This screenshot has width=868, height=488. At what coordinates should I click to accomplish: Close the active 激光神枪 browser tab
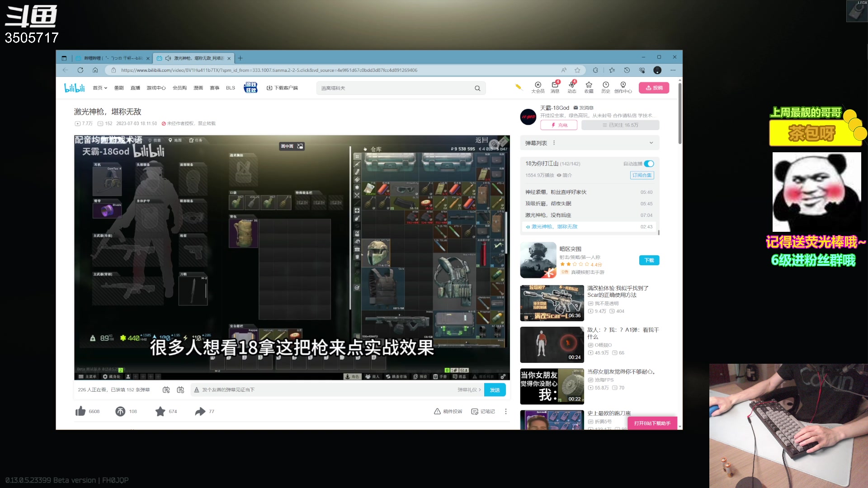[229, 58]
